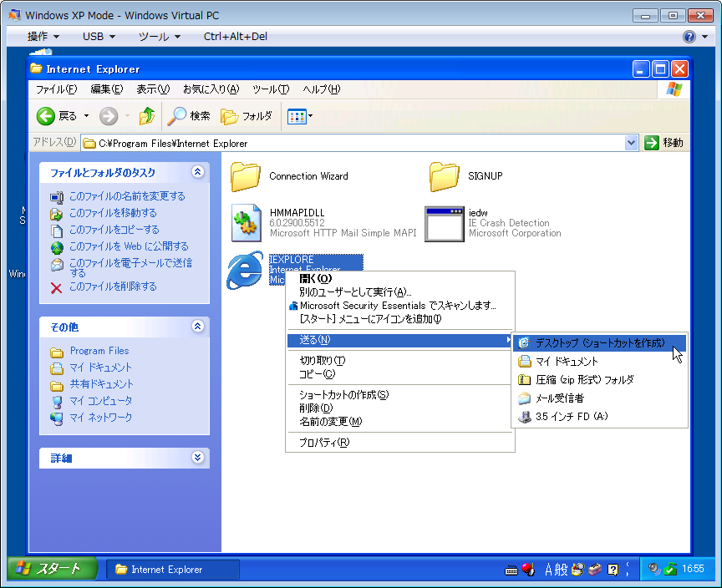Open the 編集(E) menu

107,89
